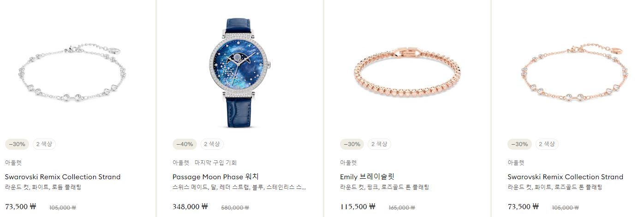
Task: Open the silver Swarovski Remix Collection Strand title
Action: pos(63,177)
